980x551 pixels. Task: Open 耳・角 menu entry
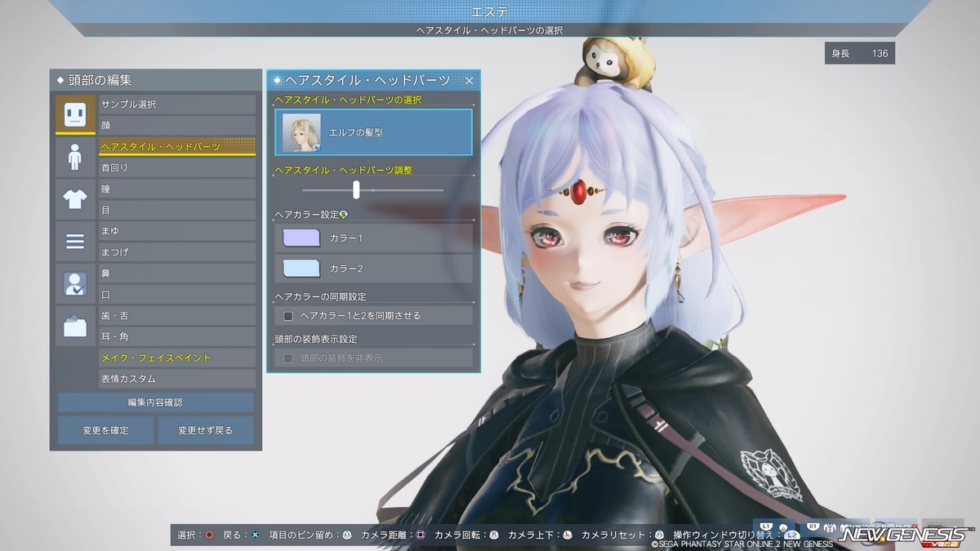177,336
